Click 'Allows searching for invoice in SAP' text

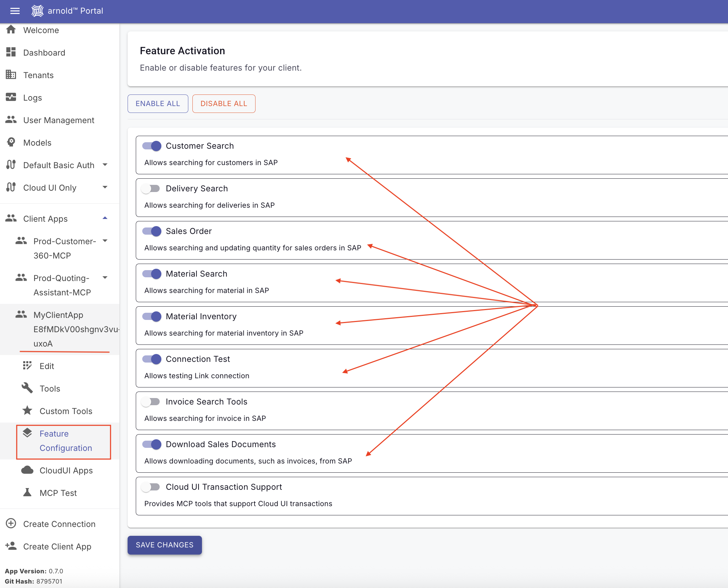point(205,418)
